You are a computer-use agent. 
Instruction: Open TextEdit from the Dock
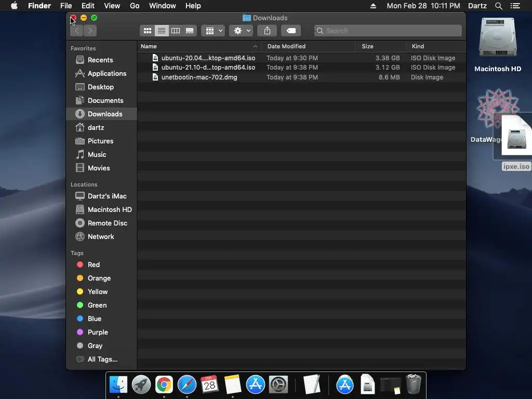(x=312, y=384)
